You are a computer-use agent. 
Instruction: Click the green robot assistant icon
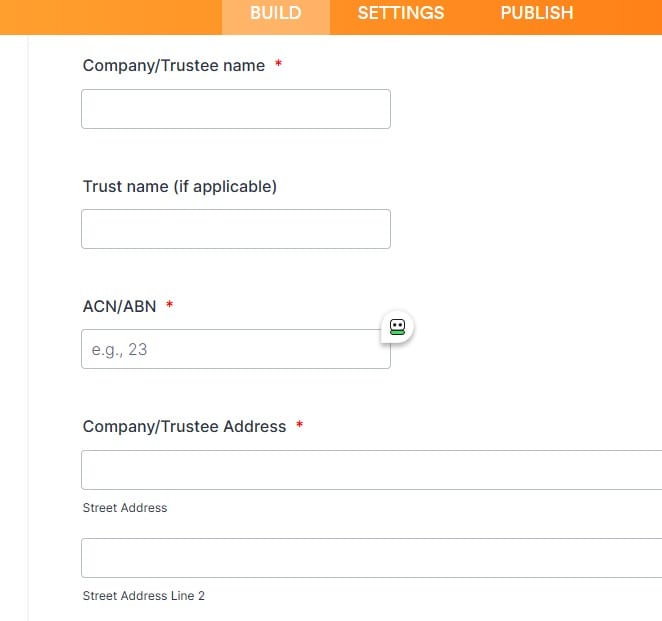tap(397, 327)
